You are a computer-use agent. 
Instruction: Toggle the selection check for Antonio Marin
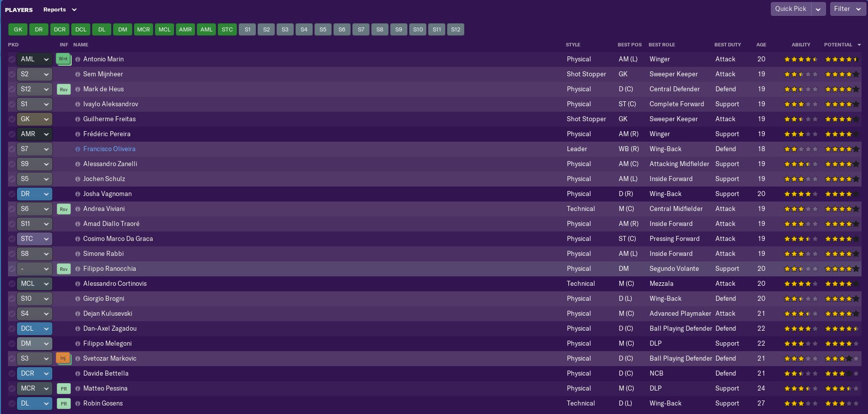[x=12, y=59]
